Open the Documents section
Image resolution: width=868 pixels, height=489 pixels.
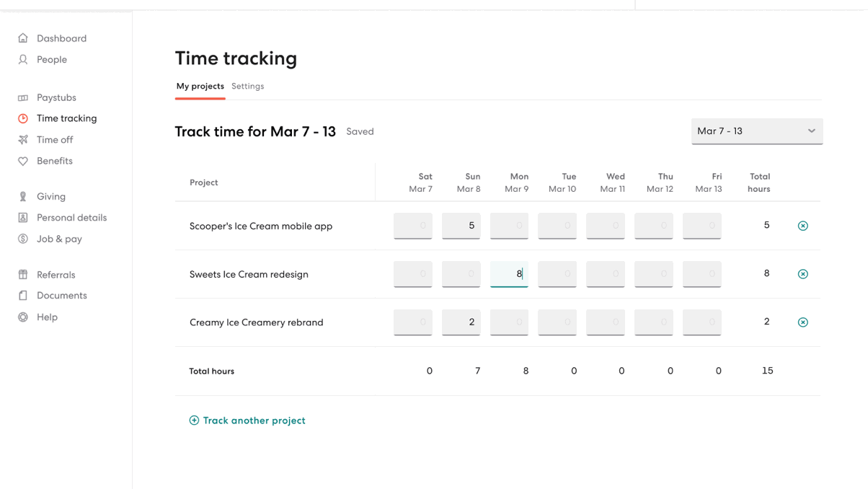pyautogui.click(x=62, y=295)
